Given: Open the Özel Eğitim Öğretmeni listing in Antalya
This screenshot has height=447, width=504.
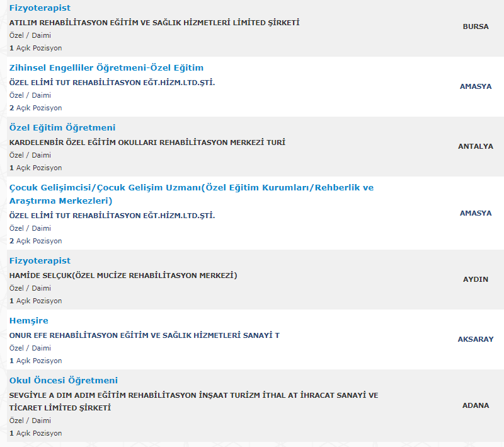Looking at the screenshot, I should pos(62,128).
